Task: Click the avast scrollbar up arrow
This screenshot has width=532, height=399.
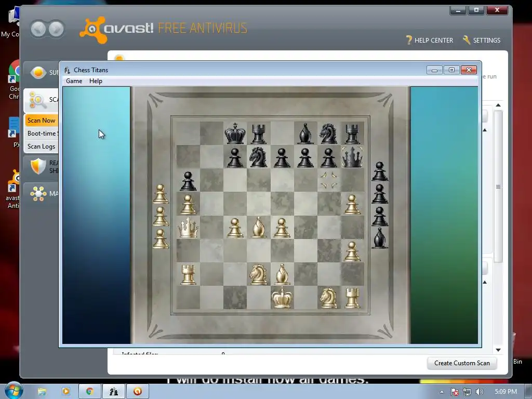Action: pyautogui.click(x=498, y=105)
